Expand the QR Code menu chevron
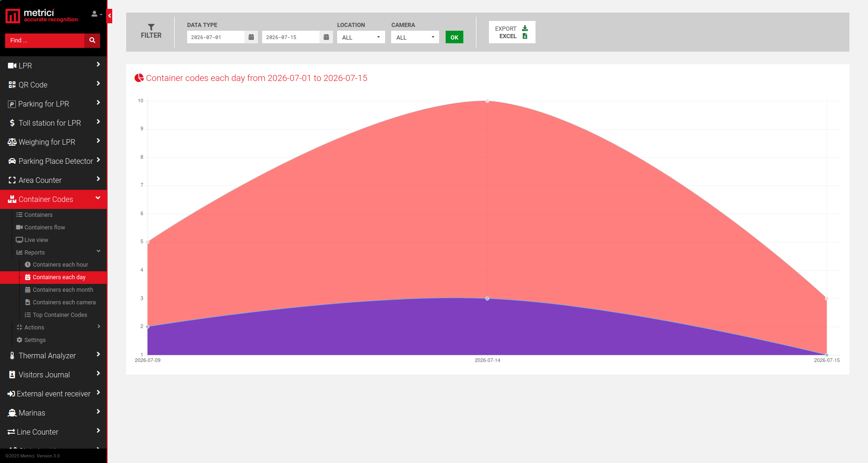868x463 pixels. pos(98,84)
